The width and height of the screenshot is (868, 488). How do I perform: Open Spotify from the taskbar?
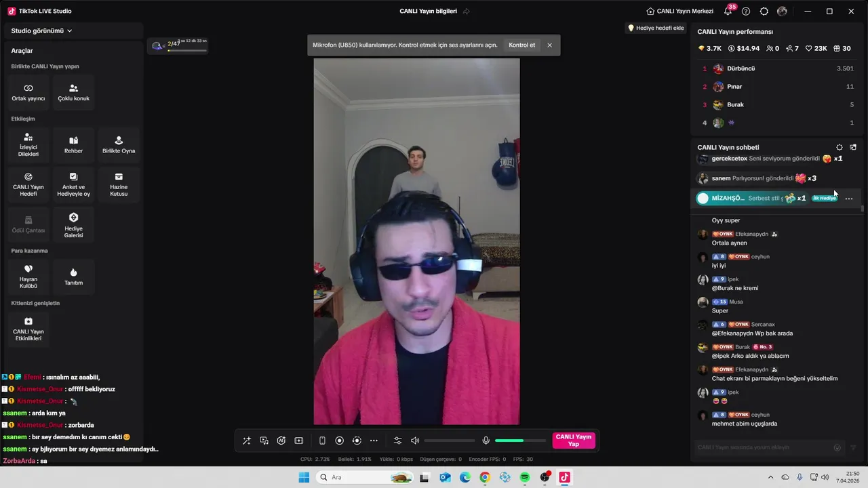pos(525,477)
